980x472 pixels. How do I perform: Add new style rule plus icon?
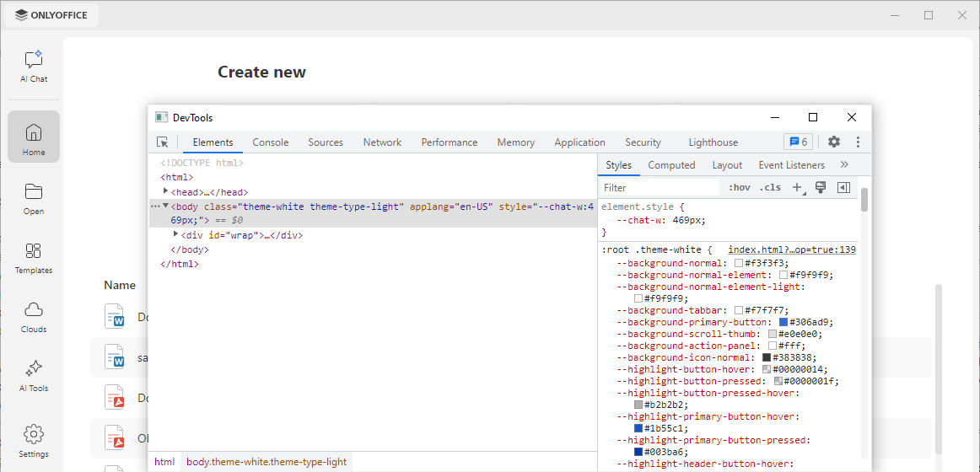pos(798,187)
